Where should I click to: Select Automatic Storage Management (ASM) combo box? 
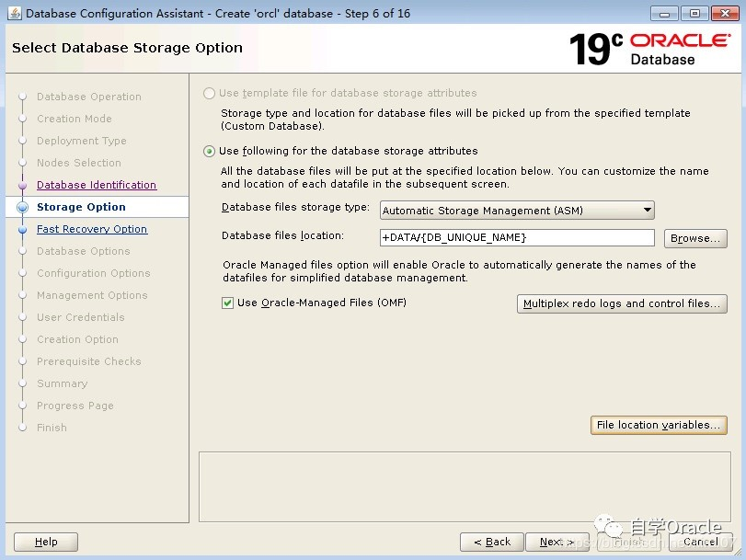pos(515,210)
